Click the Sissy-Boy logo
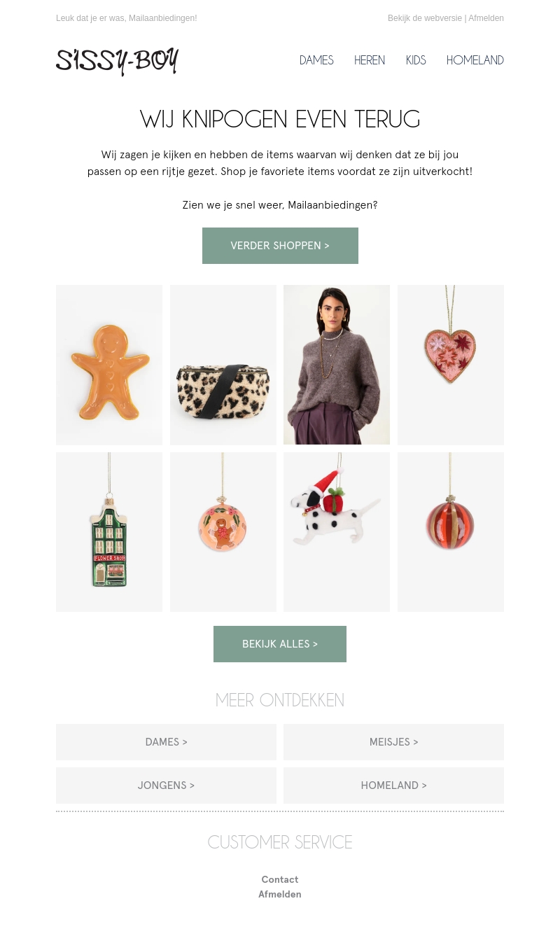 (x=117, y=62)
